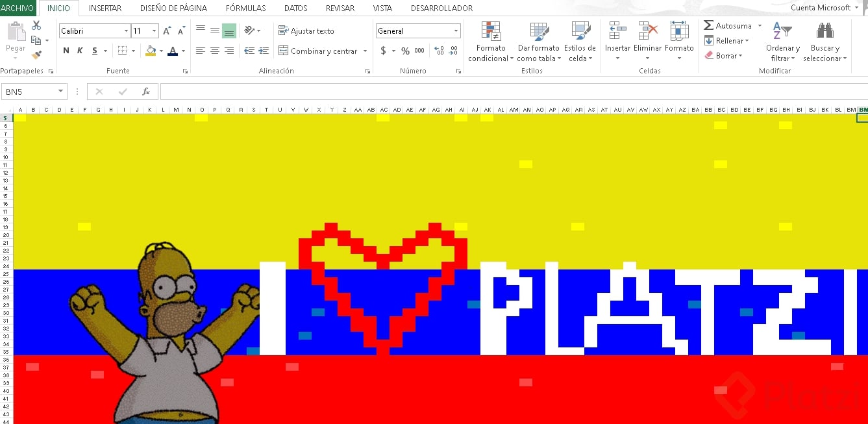Viewport: 868px width, 424px height.
Task: Toggle align text right
Action: coord(229,51)
